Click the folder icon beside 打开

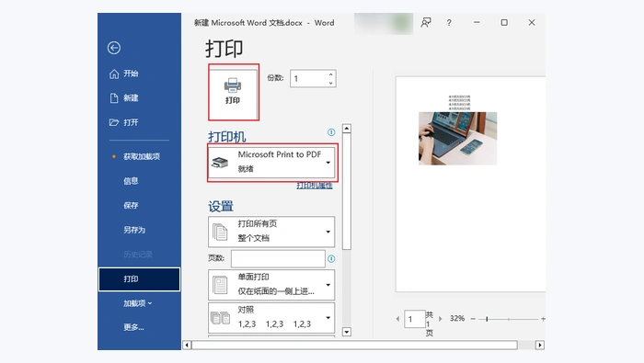pyautogui.click(x=114, y=122)
